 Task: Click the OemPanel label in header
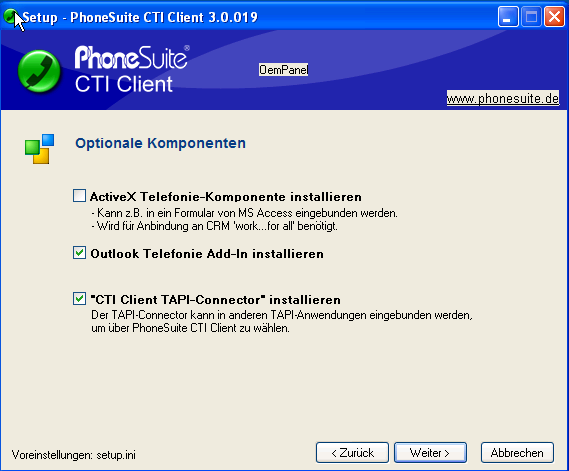(283, 70)
